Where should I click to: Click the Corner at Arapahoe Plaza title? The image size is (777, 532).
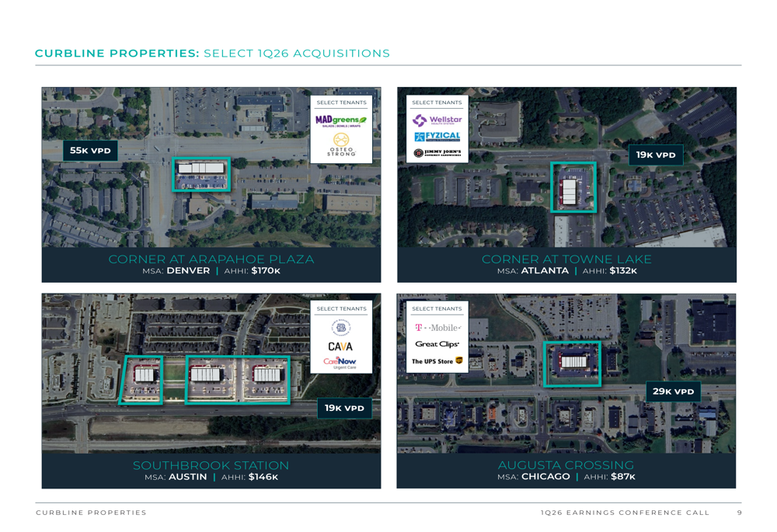pos(211,259)
